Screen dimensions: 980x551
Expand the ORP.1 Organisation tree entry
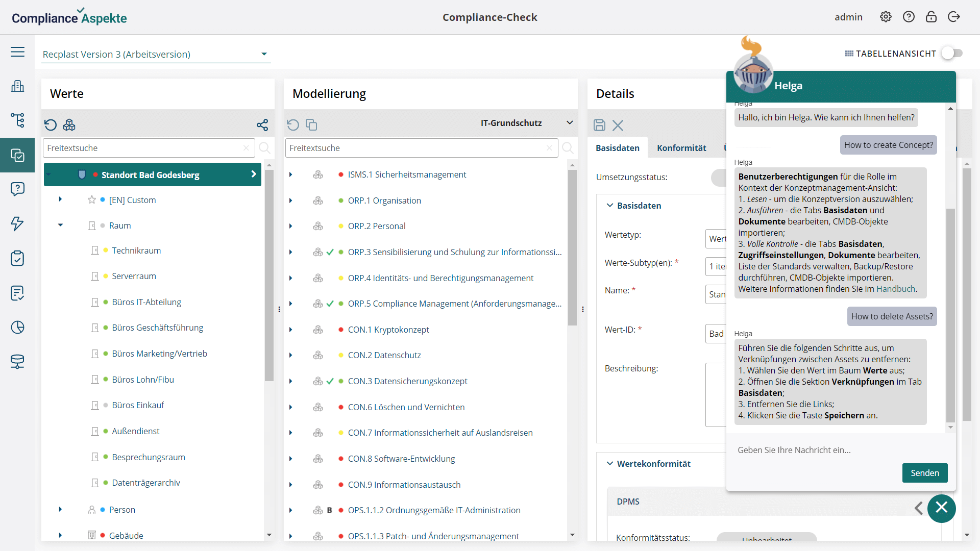(290, 201)
